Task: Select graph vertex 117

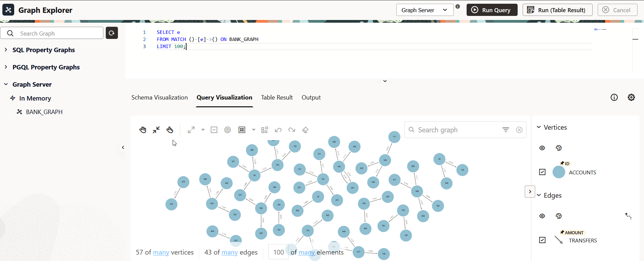Action: pos(394,137)
